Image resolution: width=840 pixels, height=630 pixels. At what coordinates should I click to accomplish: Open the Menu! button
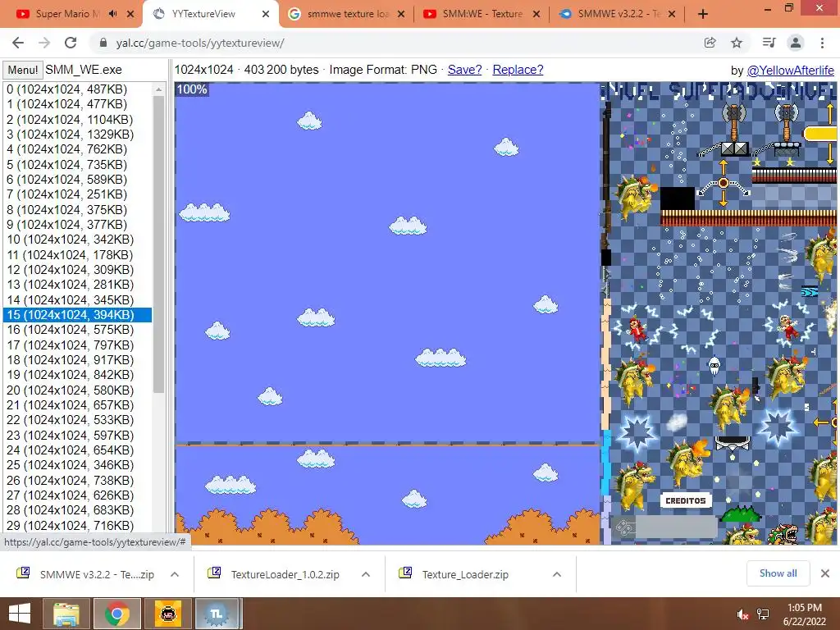(22, 71)
